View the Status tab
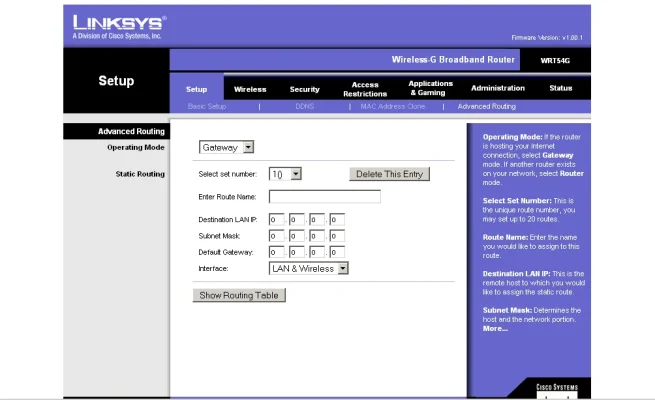 (561, 89)
